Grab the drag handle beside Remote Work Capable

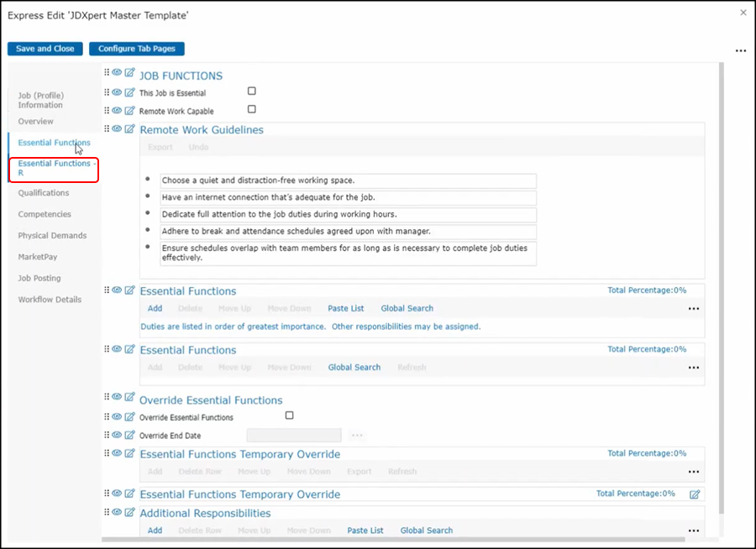pyautogui.click(x=107, y=110)
